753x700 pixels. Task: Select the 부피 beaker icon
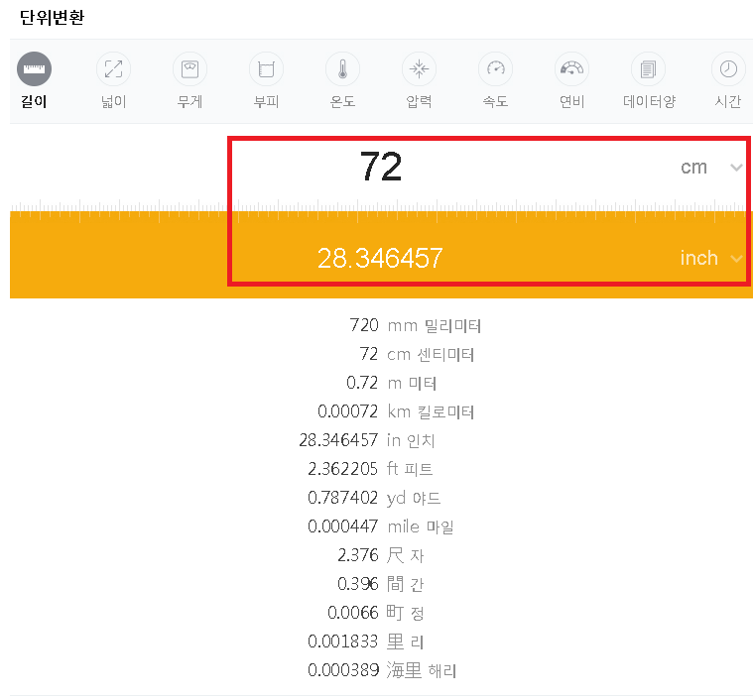pos(266,69)
